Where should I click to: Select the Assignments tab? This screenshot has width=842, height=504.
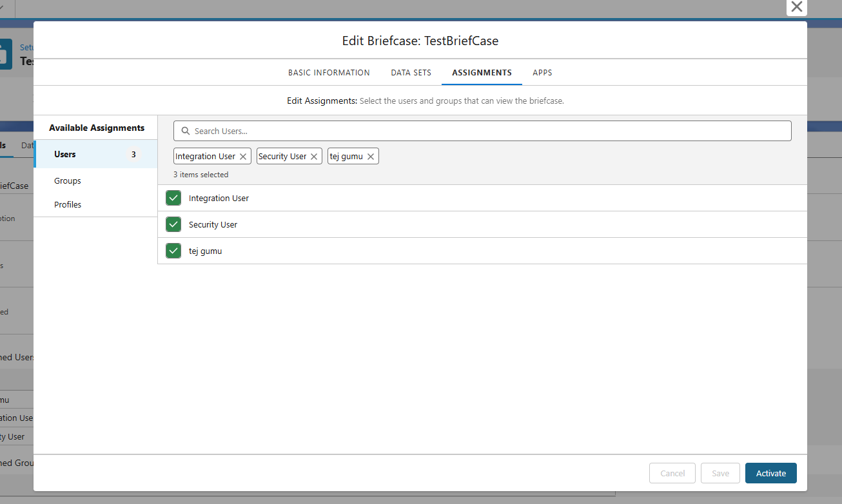tap(482, 73)
